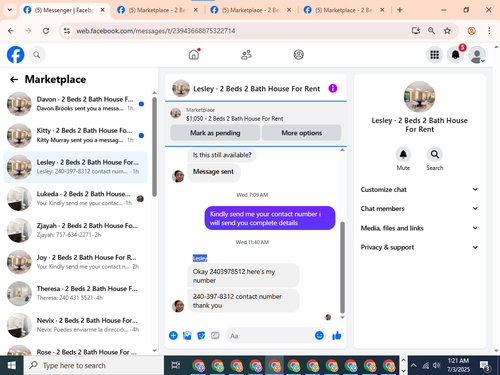Open Lukeda conversation in chat list
This screenshot has width=500, height=375.
tap(75, 199)
